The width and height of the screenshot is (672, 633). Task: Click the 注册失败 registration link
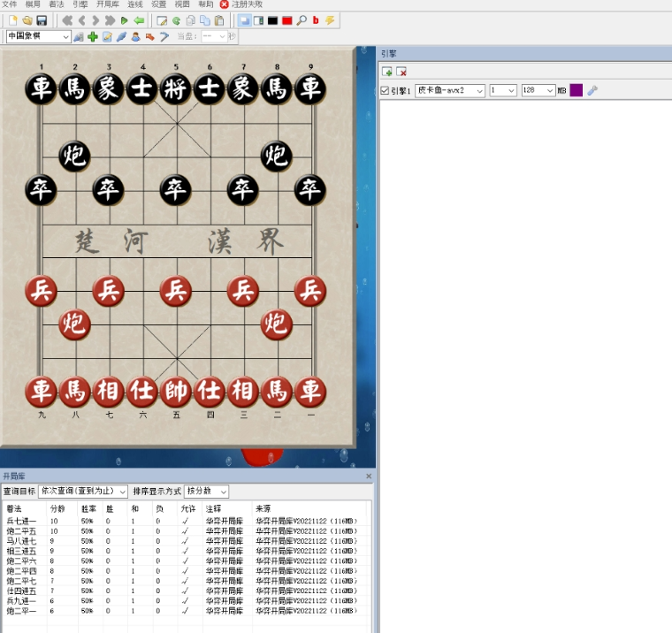pyautogui.click(x=247, y=4)
